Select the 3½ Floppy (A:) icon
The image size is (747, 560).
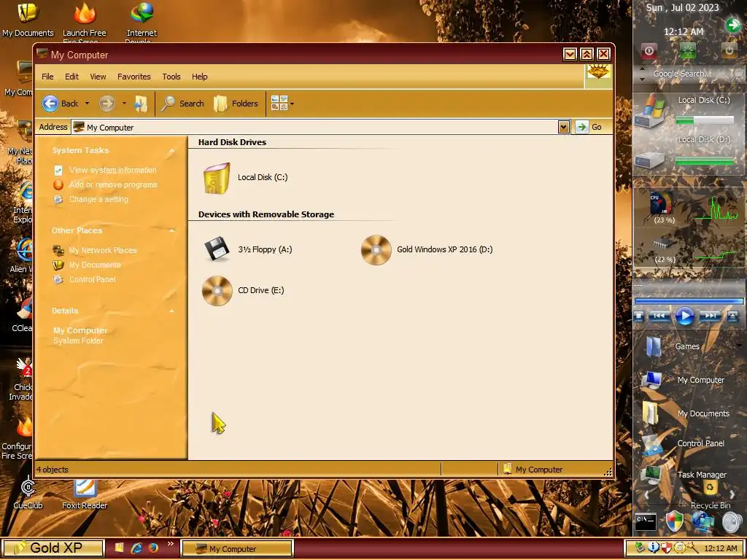[217, 249]
